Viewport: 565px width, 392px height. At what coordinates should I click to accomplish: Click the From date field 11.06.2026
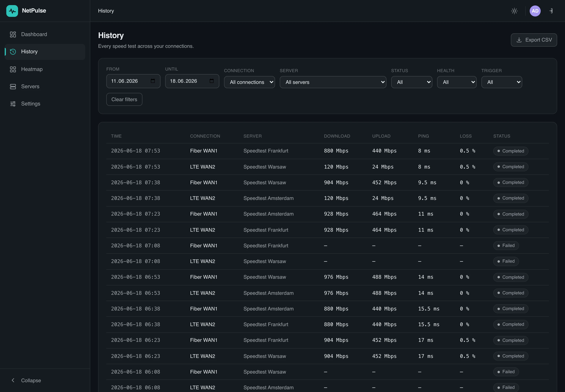[133, 81]
